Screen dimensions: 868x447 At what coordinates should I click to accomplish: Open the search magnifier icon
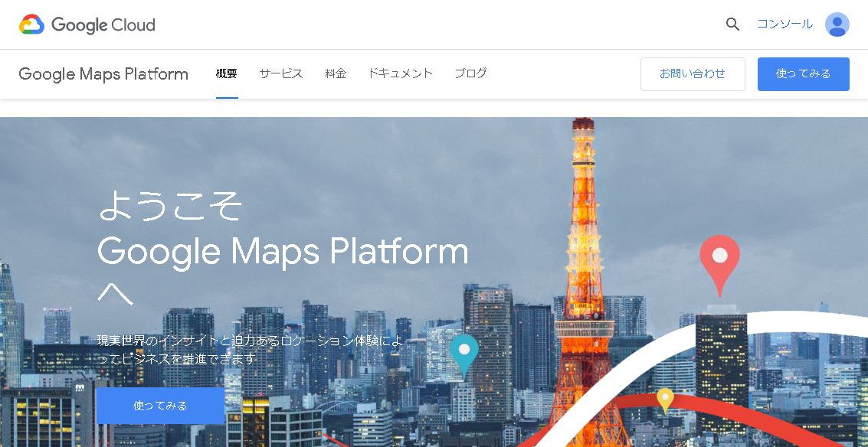click(732, 24)
